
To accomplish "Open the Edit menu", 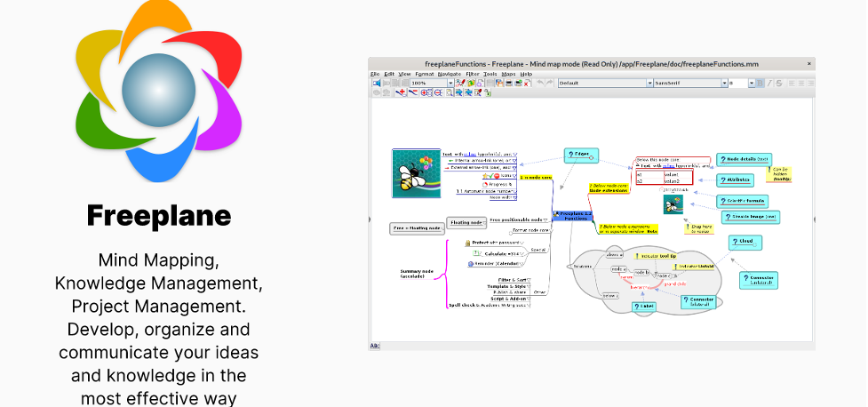I will 389,74.
